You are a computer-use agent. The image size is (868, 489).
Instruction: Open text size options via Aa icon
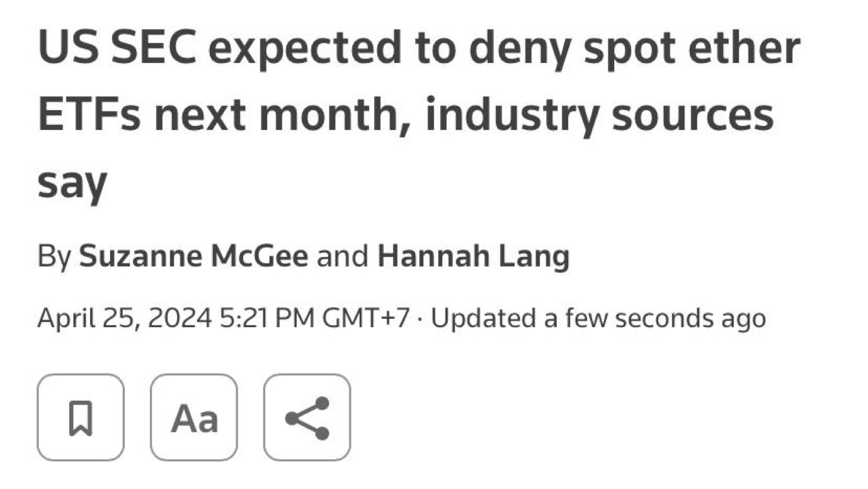194,417
